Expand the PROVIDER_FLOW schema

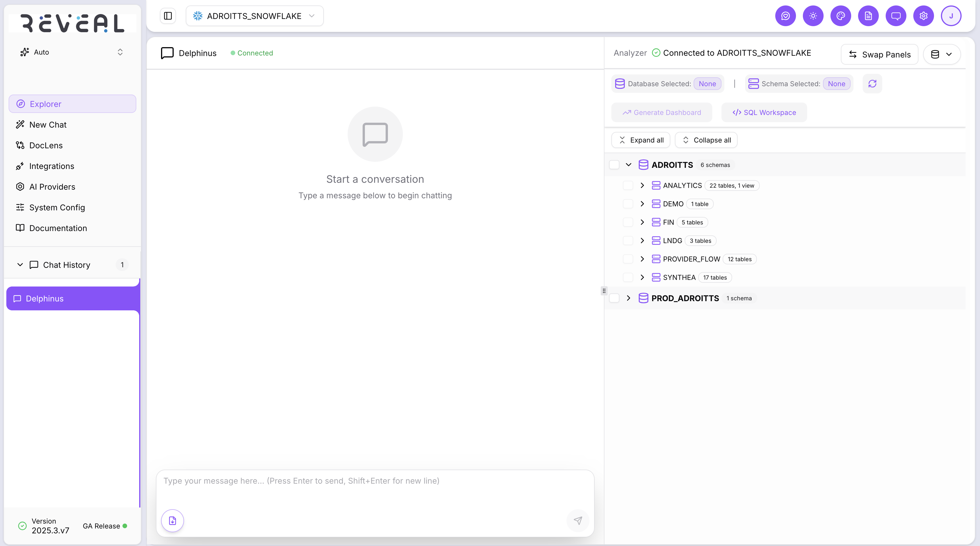click(642, 259)
